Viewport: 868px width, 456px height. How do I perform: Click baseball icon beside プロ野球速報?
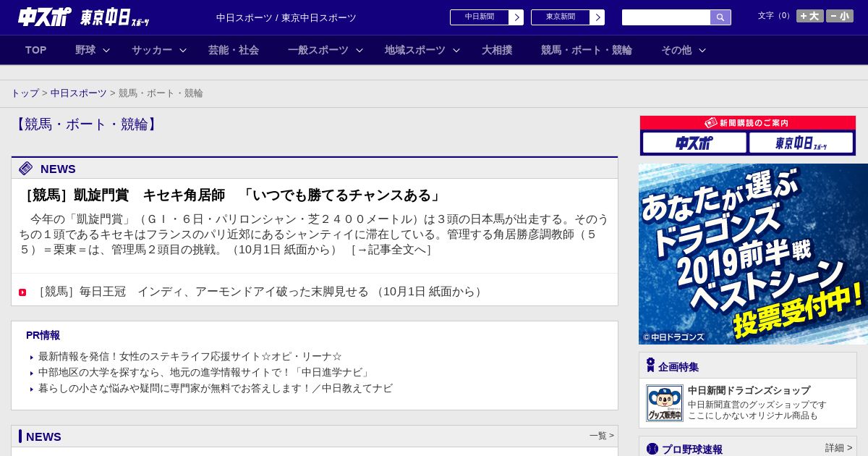(652, 449)
